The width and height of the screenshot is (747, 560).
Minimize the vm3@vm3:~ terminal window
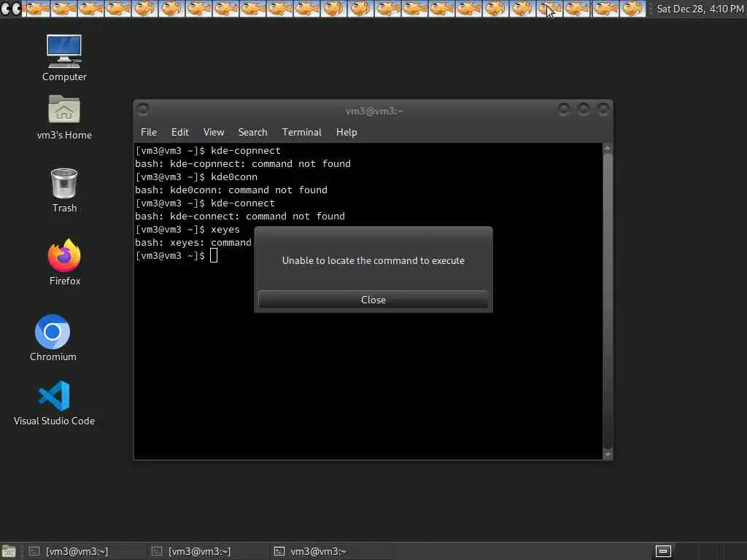[564, 110]
